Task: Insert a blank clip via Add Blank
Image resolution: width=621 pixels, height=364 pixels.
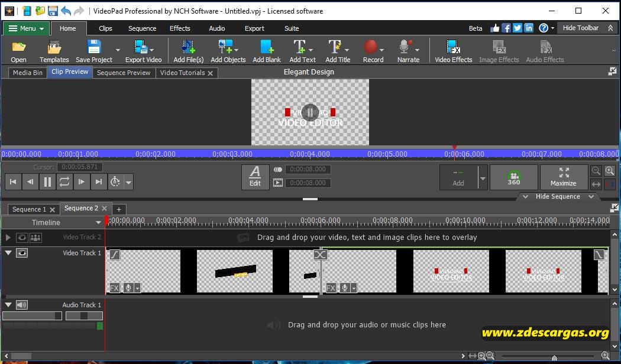Action: pyautogui.click(x=267, y=51)
